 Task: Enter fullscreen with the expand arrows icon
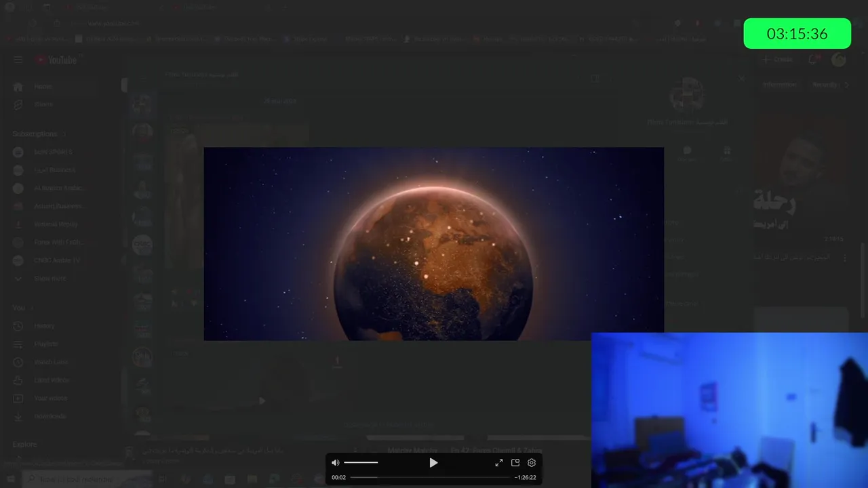point(499,463)
